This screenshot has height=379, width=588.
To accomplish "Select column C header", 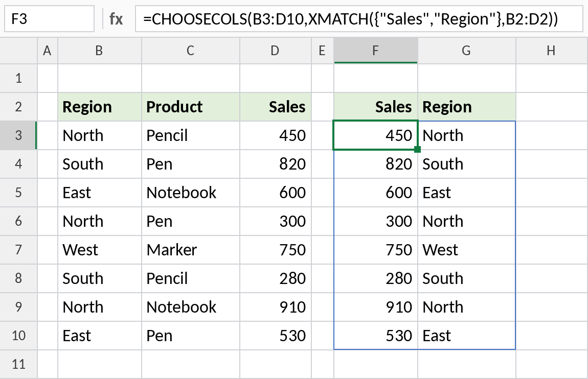I will click(191, 51).
